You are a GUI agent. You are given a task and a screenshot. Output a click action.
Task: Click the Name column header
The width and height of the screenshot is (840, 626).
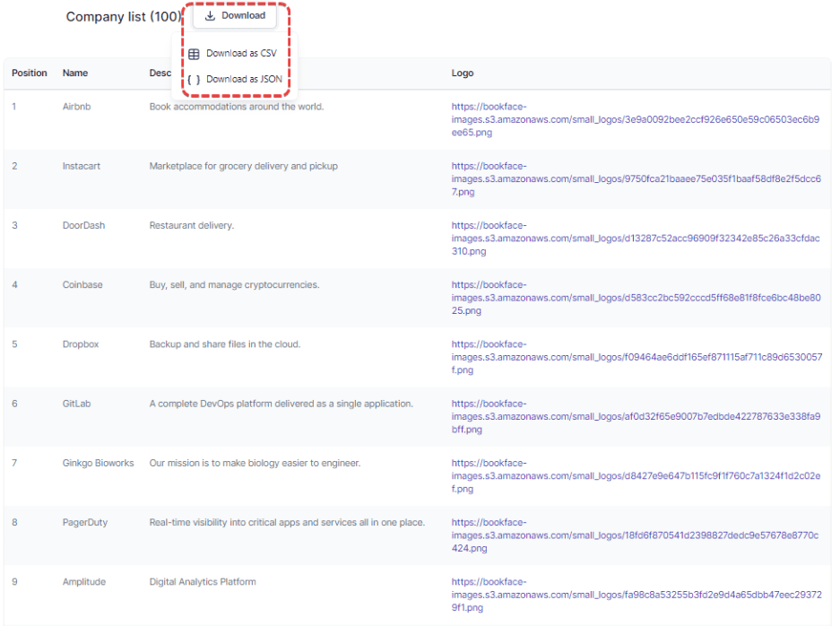[x=75, y=73]
